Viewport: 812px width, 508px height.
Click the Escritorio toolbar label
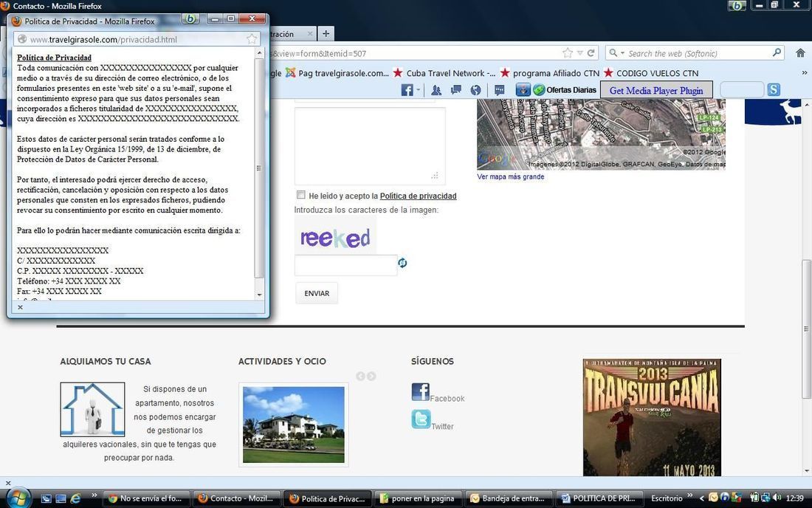(x=667, y=498)
